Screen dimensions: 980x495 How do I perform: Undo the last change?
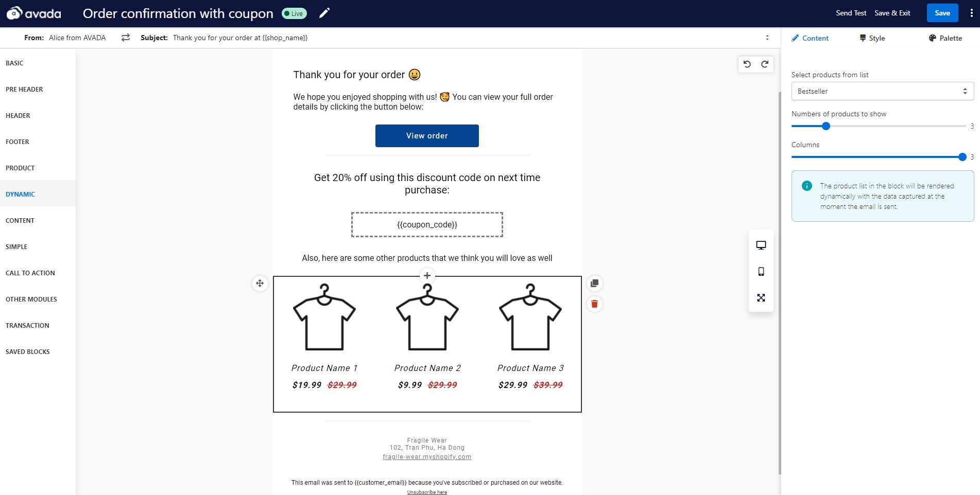747,64
